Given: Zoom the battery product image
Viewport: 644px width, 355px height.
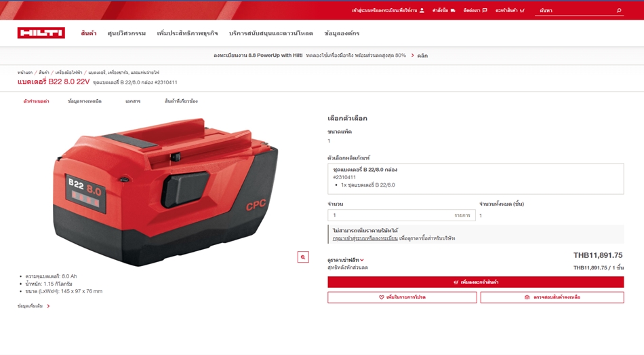Looking at the screenshot, I should (303, 257).
